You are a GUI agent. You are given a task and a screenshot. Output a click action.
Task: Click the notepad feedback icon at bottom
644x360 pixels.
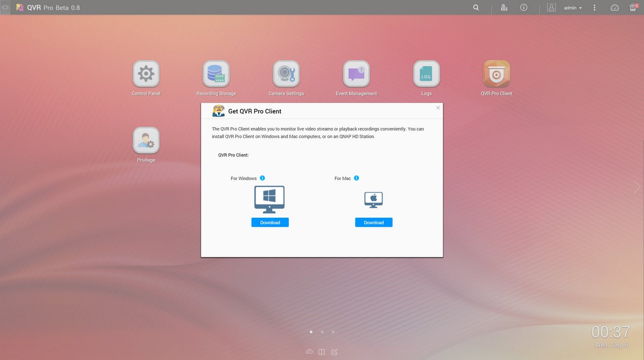pyautogui.click(x=335, y=352)
